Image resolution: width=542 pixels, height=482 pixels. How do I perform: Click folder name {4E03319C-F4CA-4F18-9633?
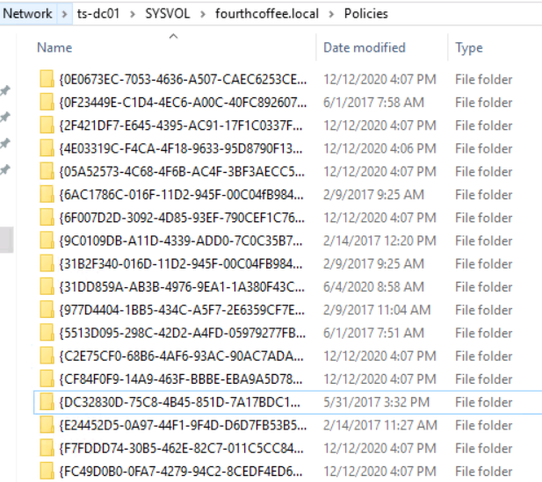181,149
